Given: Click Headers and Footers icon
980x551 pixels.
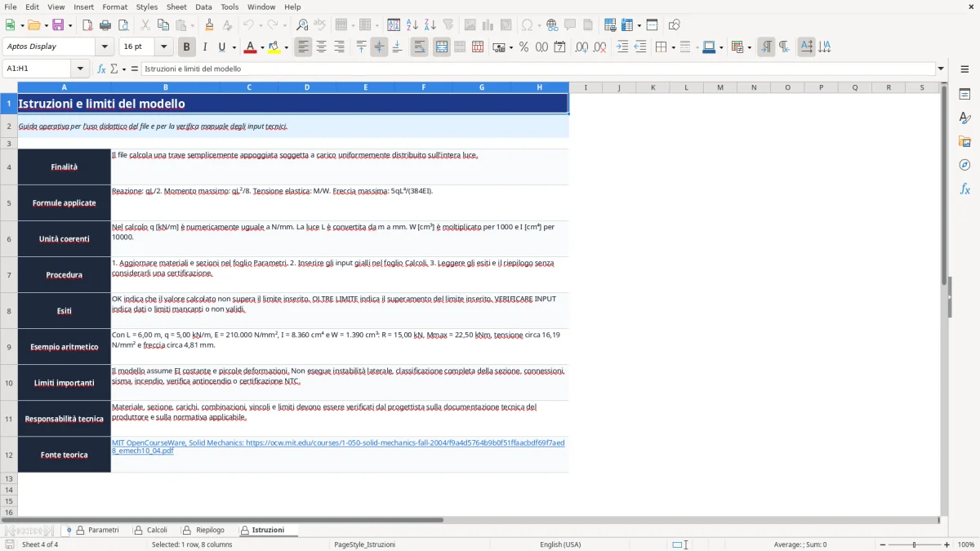Looking at the screenshot, I should (588, 25).
